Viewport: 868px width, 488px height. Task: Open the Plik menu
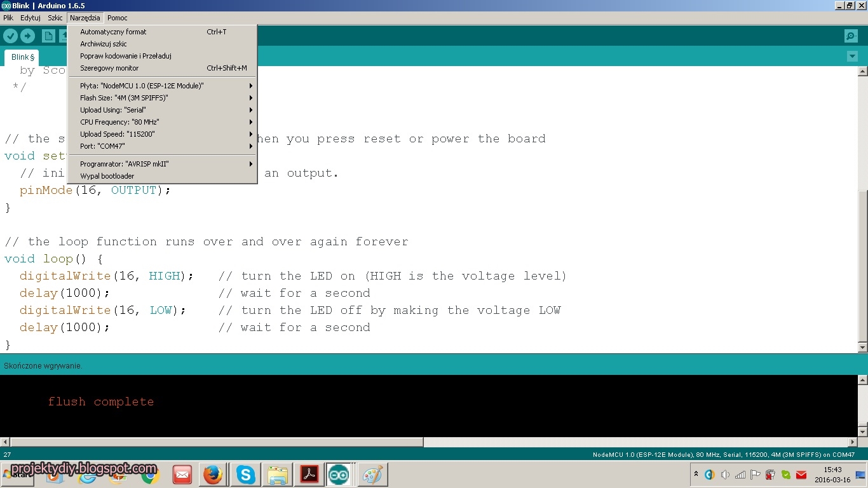tap(8, 18)
